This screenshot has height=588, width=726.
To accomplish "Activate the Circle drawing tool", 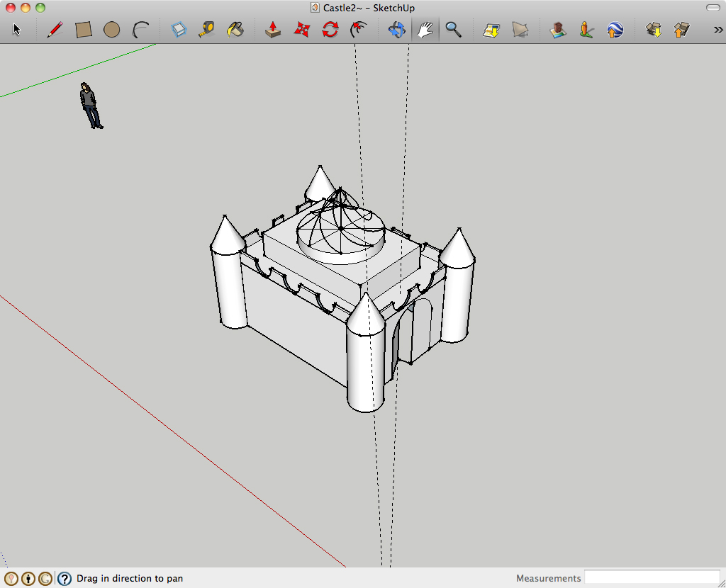I will click(x=111, y=30).
